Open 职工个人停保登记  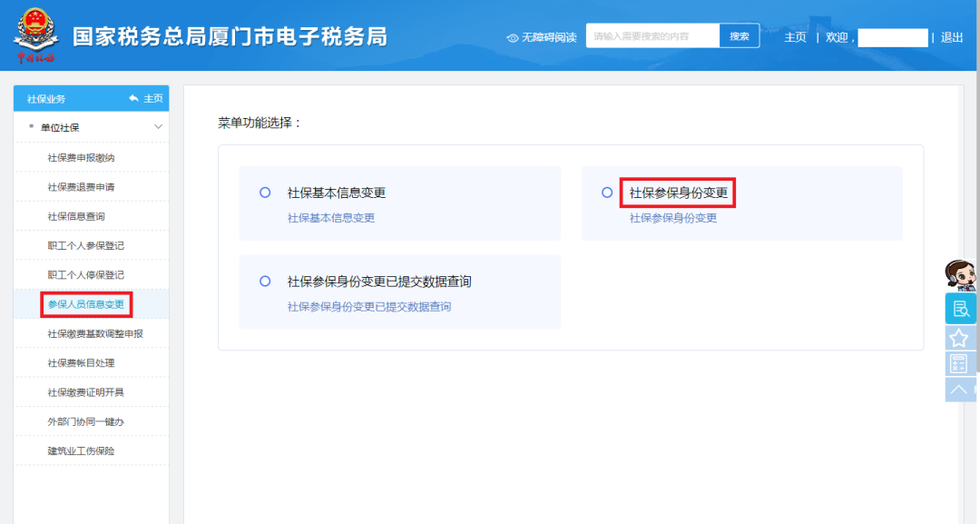pos(85,275)
